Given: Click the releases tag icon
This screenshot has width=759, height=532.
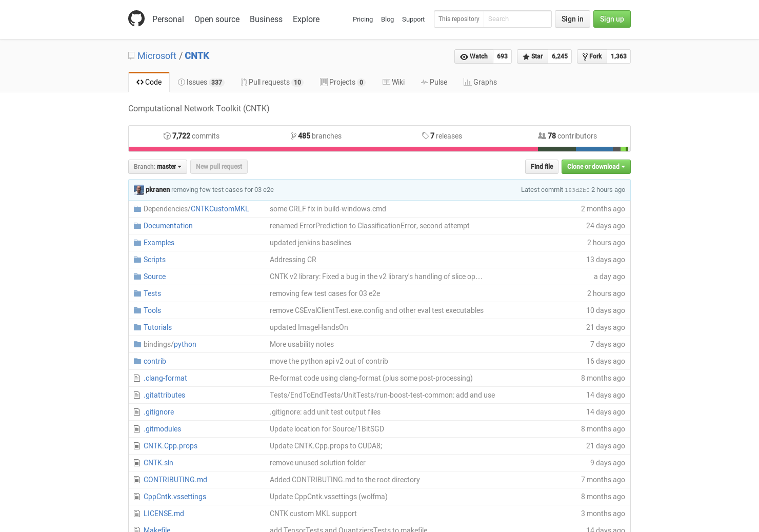Looking at the screenshot, I should point(426,135).
